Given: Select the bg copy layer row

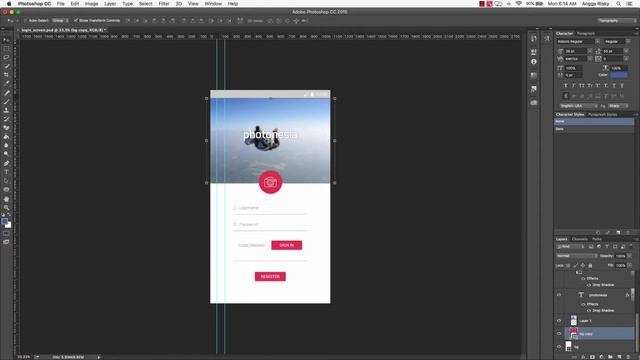Looking at the screenshot, I should pos(599,333).
